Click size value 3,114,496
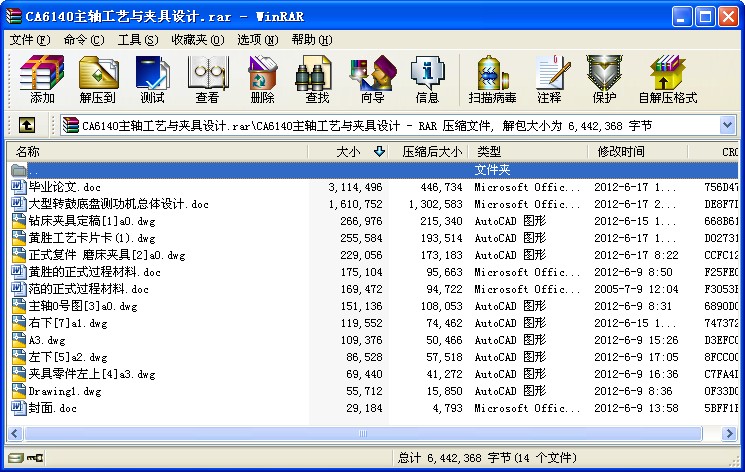The width and height of the screenshot is (745, 472). [x=355, y=187]
